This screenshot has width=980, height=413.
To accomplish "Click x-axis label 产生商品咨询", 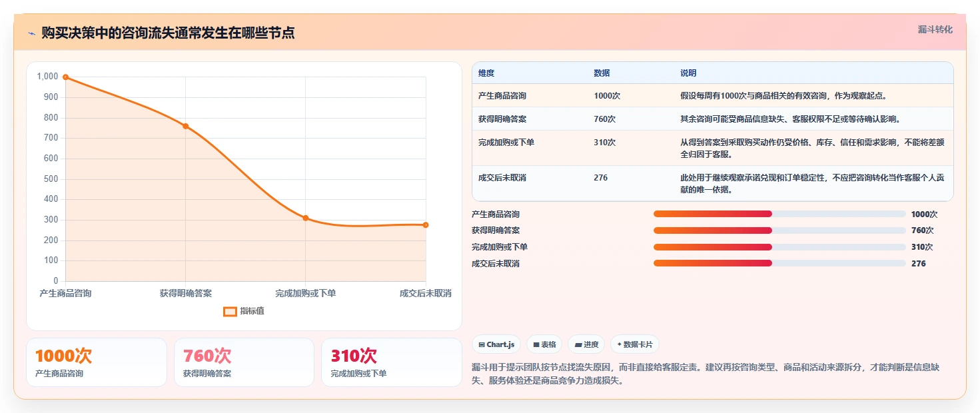I will click(x=65, y=293).
